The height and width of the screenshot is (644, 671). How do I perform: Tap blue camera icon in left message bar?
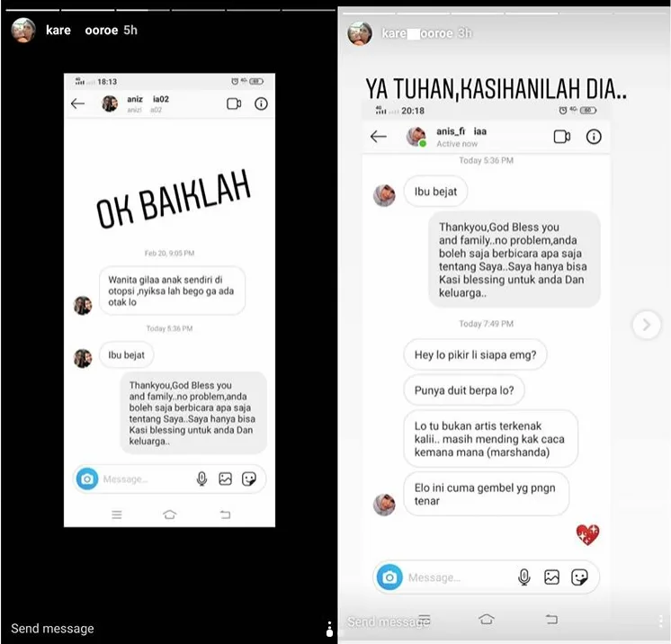[87, 479]
